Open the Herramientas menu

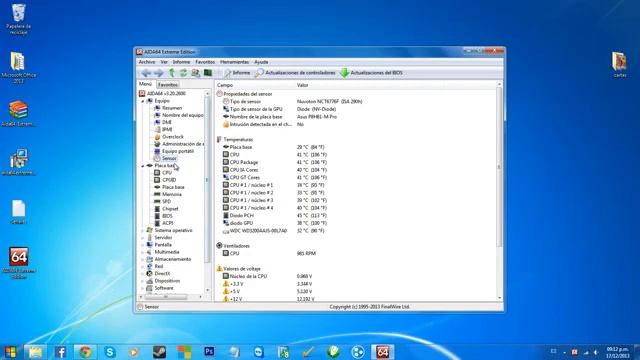click(234, 62)
